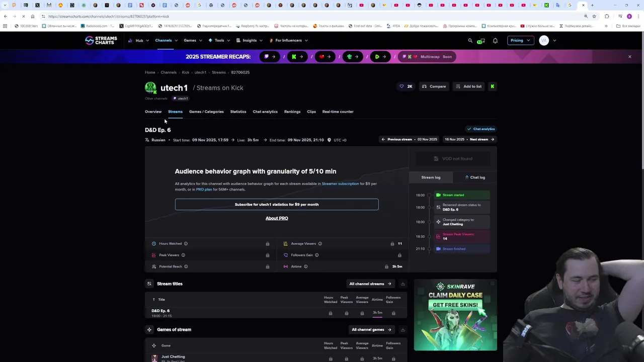Open the Streams Charts home logo
This screenshot has height=362, width=644.
(101, 40)
